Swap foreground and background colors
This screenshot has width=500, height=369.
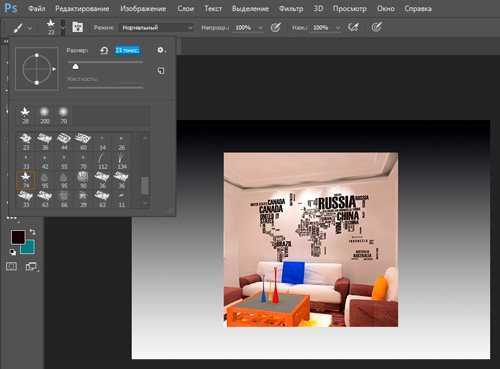[33, 231]
